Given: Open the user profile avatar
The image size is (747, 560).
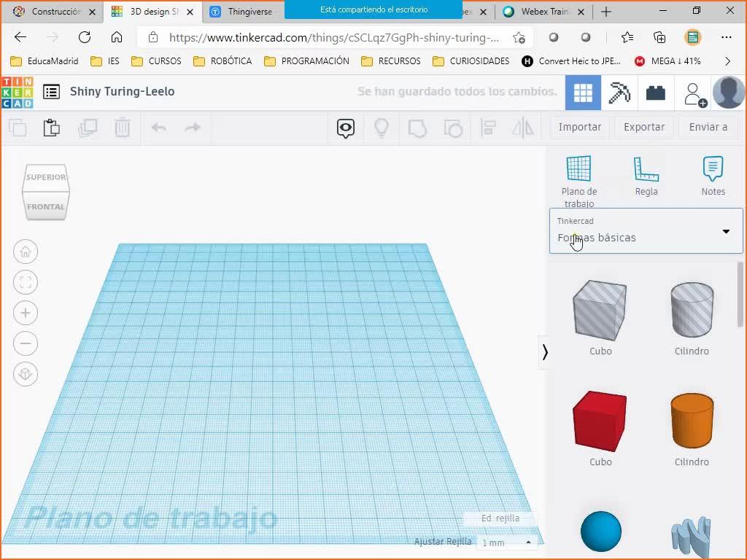Looking at the screenshot, I should coord(729,93).
